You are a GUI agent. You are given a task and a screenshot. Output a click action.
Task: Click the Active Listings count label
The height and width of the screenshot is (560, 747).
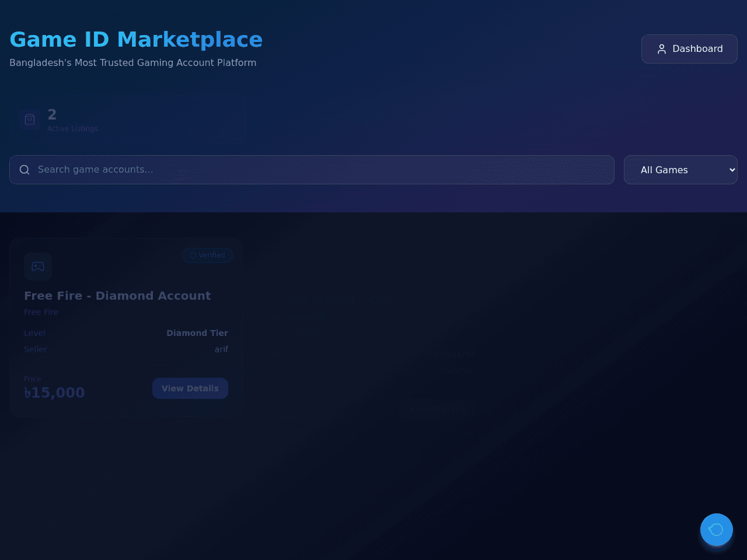click(x=72, y=129)
